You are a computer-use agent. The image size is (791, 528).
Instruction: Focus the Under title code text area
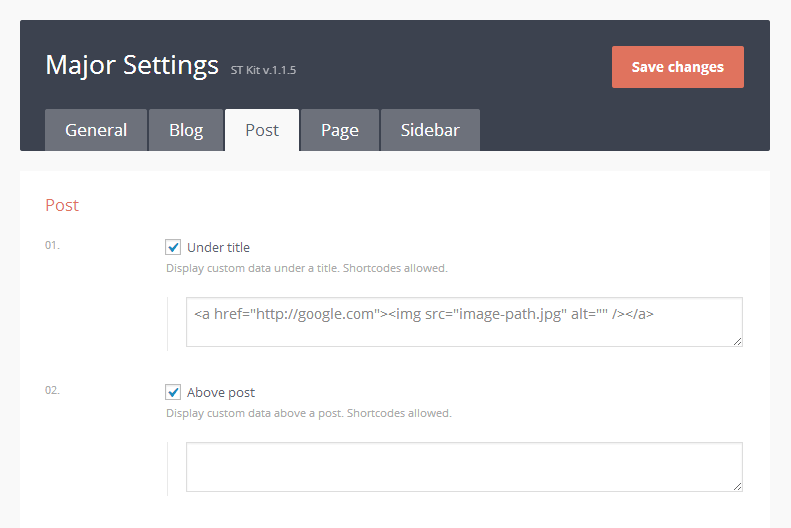tap(464, 322)
